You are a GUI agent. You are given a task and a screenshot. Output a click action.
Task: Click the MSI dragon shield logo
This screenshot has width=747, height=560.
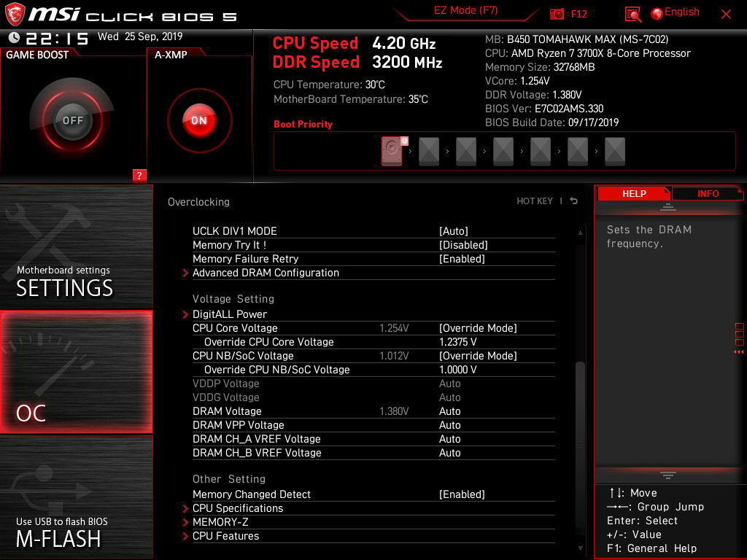click(15, 15)
